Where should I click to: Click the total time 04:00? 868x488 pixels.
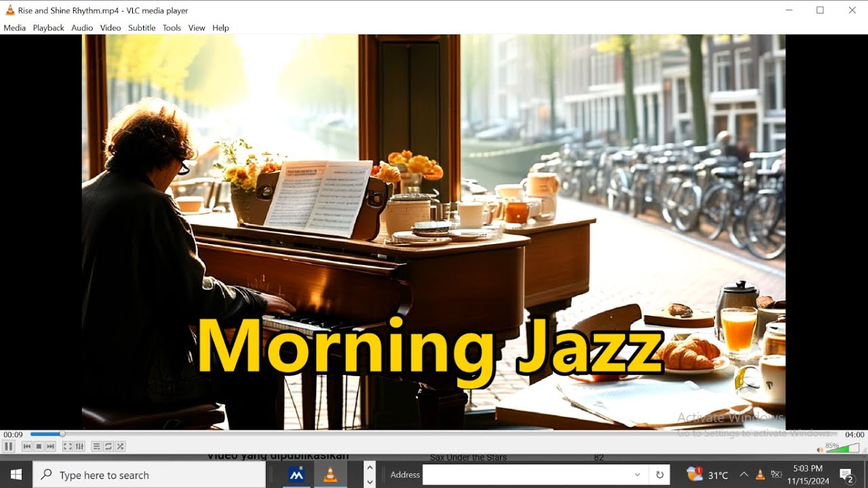[x=854, y=434]
